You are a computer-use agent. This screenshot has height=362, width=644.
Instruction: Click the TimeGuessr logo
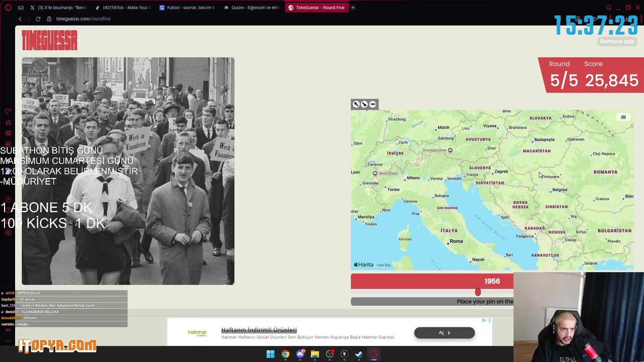tap(49, 40)
